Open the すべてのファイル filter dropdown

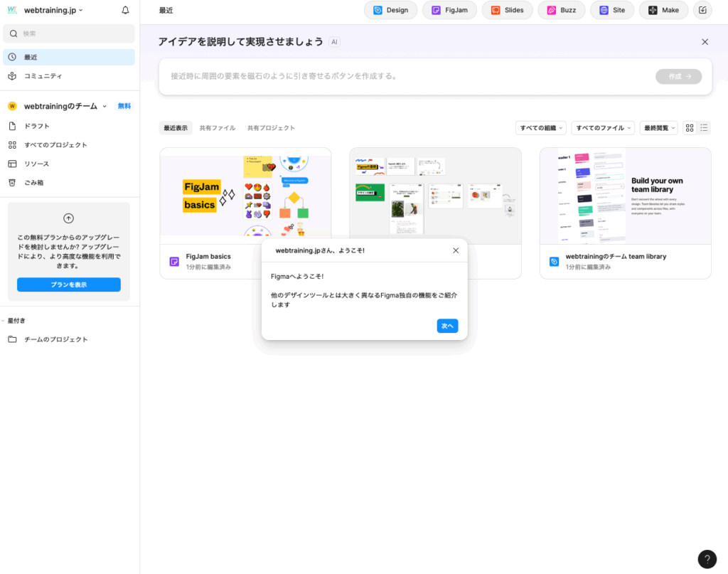click(x=602, y=128)
